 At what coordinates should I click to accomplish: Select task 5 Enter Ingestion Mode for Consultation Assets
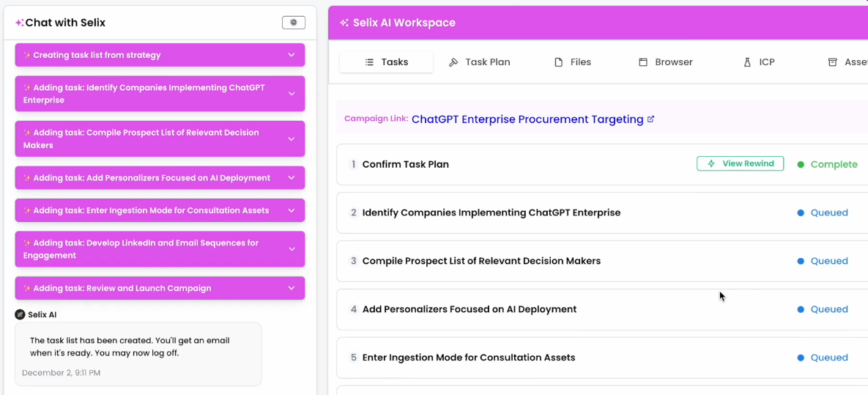coord(602,358)
